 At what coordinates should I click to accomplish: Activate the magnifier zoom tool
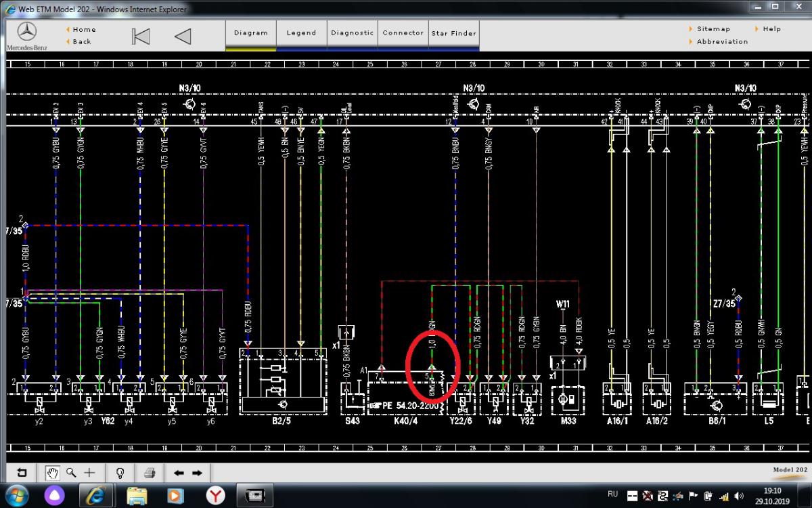point(72,473)
